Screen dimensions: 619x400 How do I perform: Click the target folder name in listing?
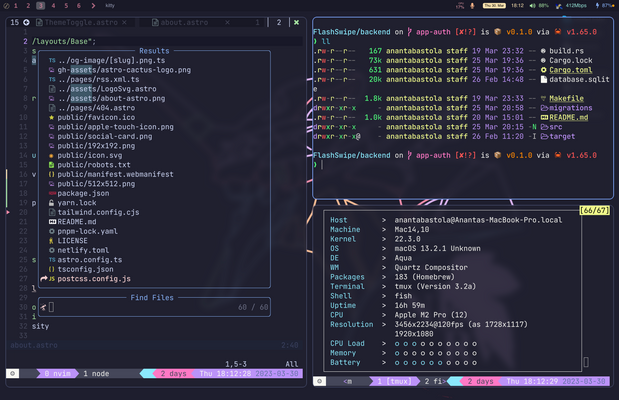pos(562,136)
